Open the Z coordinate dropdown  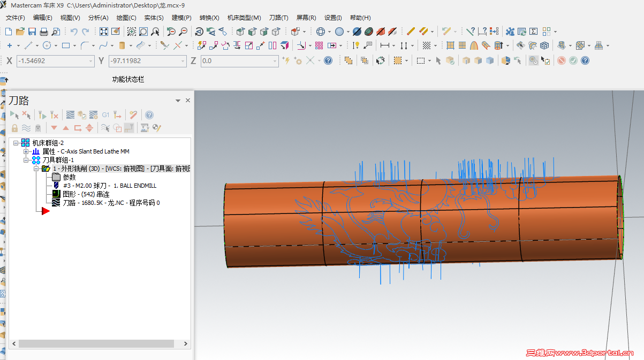click(275, 61)
